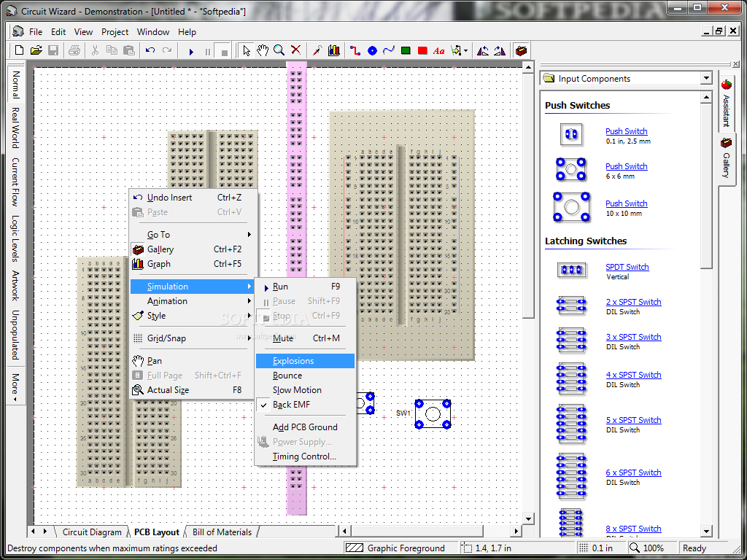Switch to the Bill of Materials tab
747x560 pixels.
(222, 532)
